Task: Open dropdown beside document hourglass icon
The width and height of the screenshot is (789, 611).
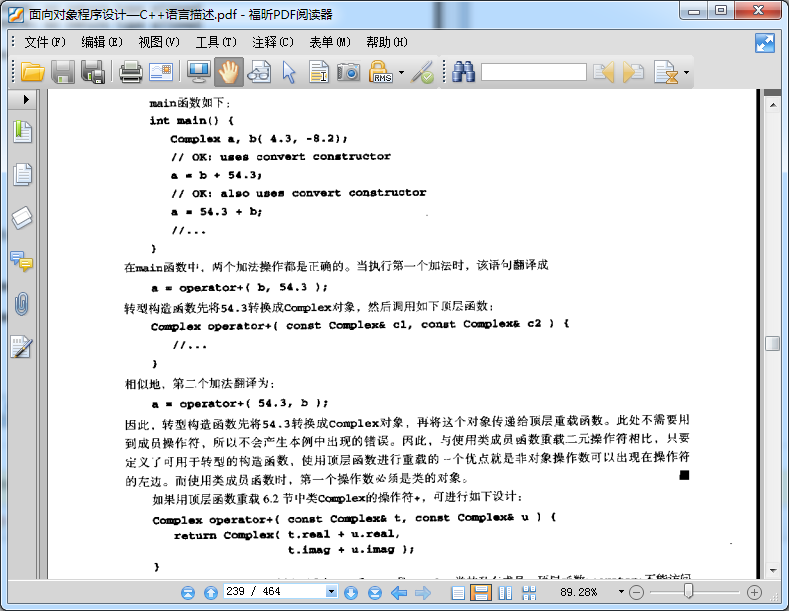Action: (x=686, y=72)
